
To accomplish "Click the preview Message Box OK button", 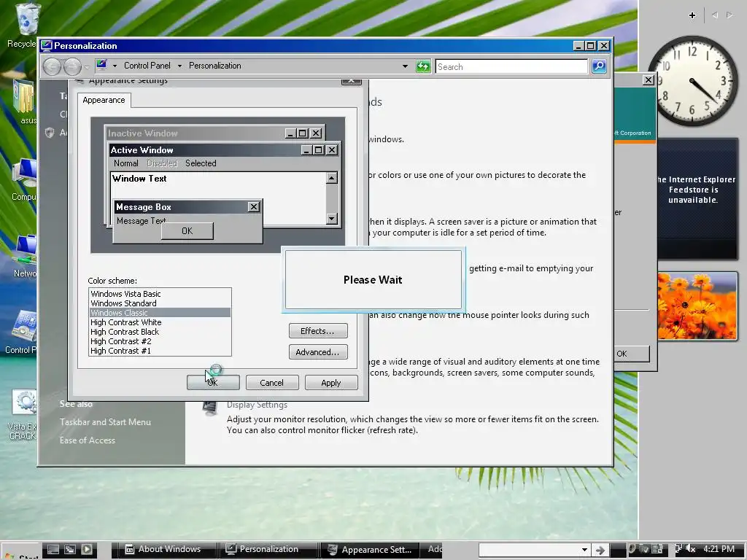I will coord(187,231).
